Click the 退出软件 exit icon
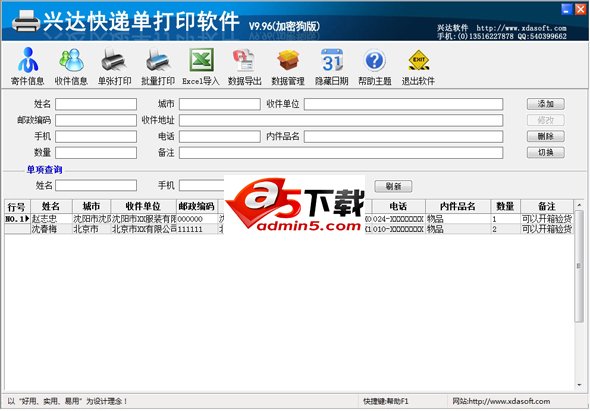Image resolution: width=590 pixels, height=411 pixels. 418,66
